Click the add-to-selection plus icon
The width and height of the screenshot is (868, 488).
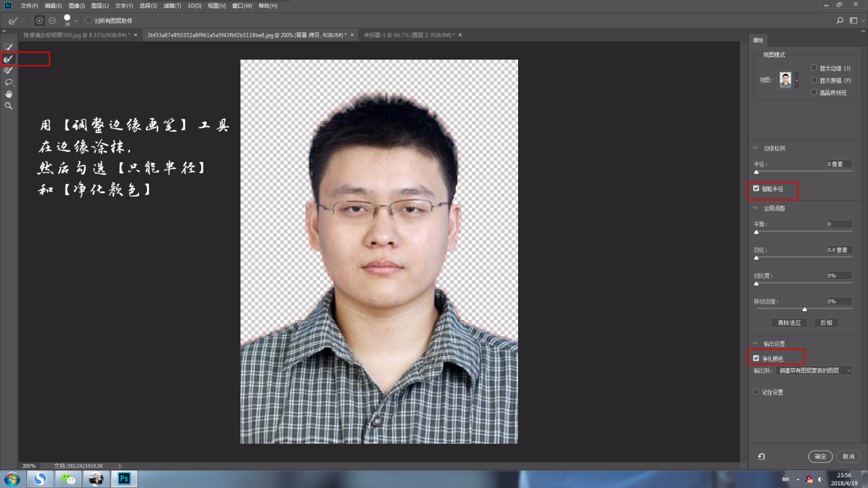tap(39, 21)
